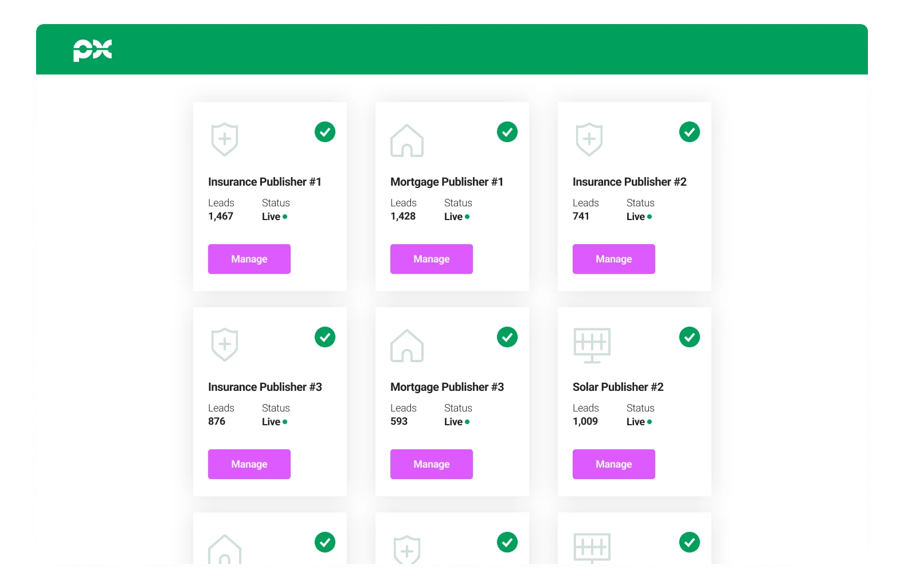904x588 pixels.
Task: Click leads value 1,009
Action: coord(585,421)
